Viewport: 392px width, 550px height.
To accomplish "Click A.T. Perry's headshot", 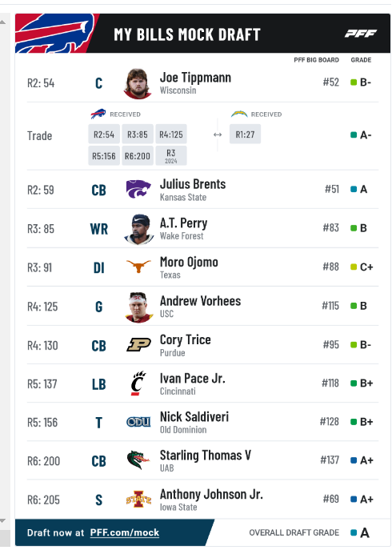I will coord(139,229).
